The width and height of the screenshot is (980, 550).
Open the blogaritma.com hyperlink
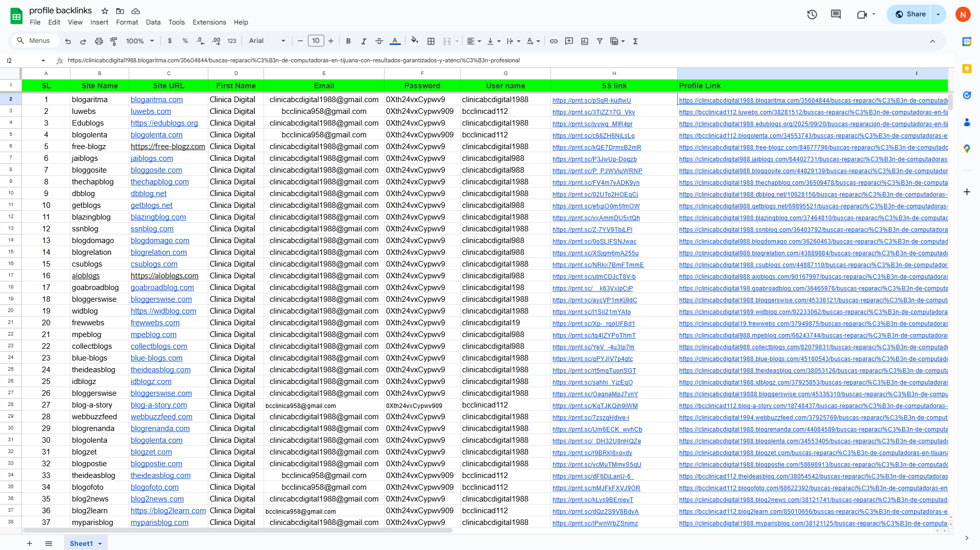[156, 99]
